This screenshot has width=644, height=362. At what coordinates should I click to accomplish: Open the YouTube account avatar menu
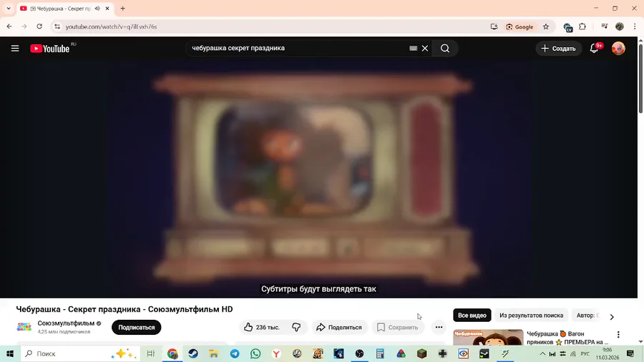tap(618, 49)
